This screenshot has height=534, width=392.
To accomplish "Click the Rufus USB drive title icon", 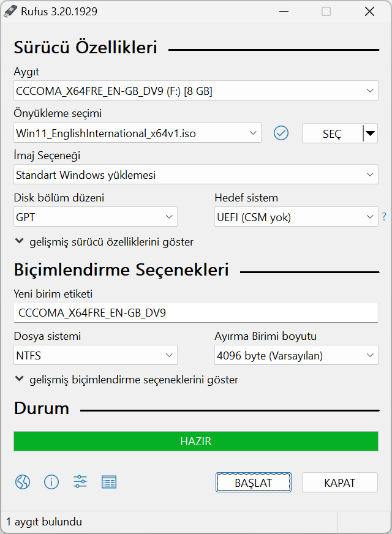I will 10,11.
